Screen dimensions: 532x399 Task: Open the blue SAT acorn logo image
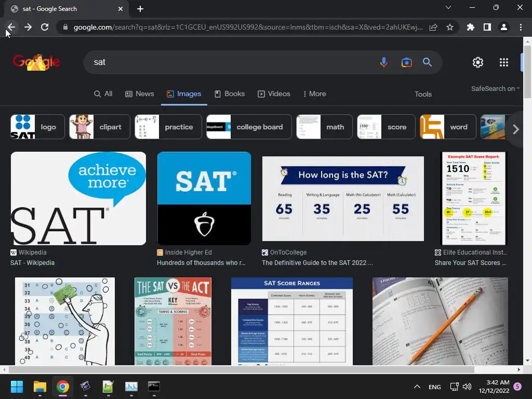tap(204, 198)
